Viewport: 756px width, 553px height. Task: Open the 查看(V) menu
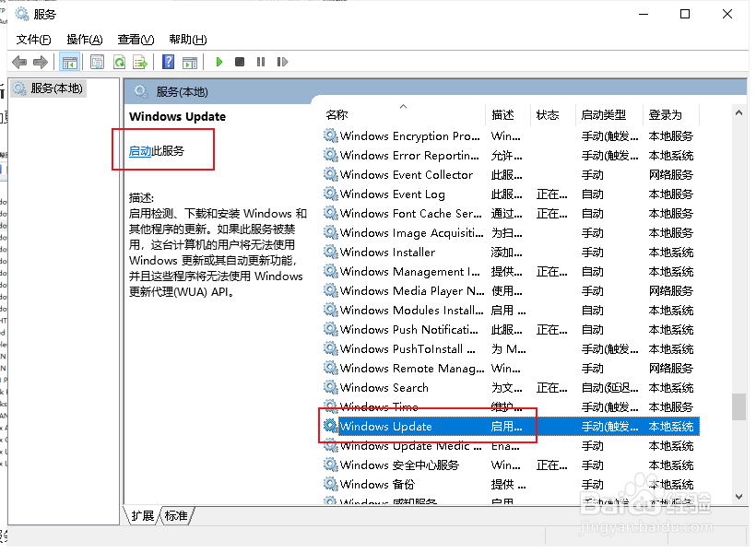(136, 40)
